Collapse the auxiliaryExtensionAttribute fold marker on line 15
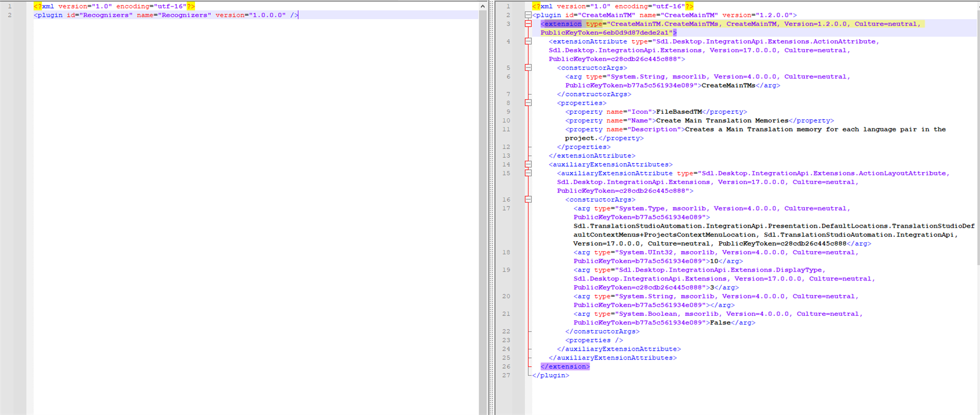The height and width of the screenshot is (415, 980). point(528,173)
